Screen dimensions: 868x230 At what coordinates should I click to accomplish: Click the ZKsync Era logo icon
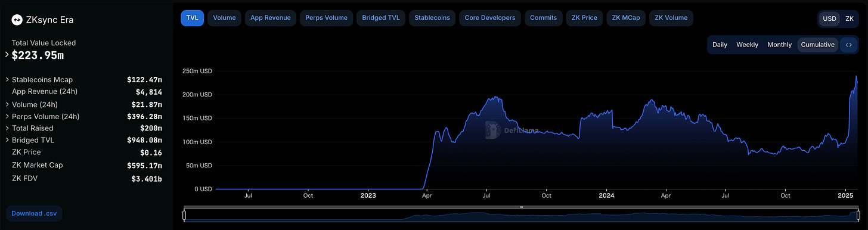(17, 20)
